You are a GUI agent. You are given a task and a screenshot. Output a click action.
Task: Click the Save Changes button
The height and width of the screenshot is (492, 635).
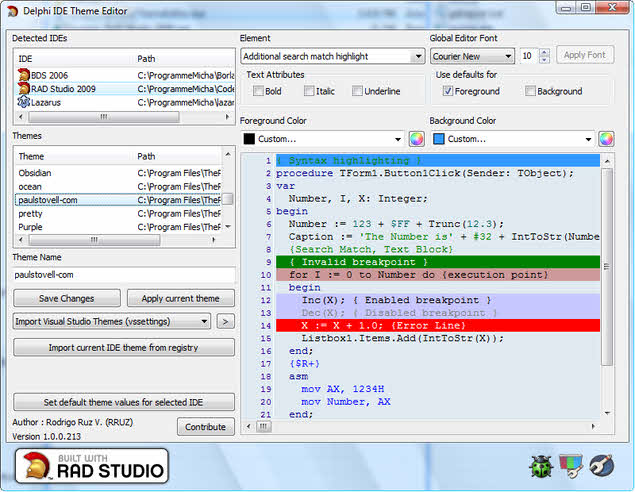point(67,298)
